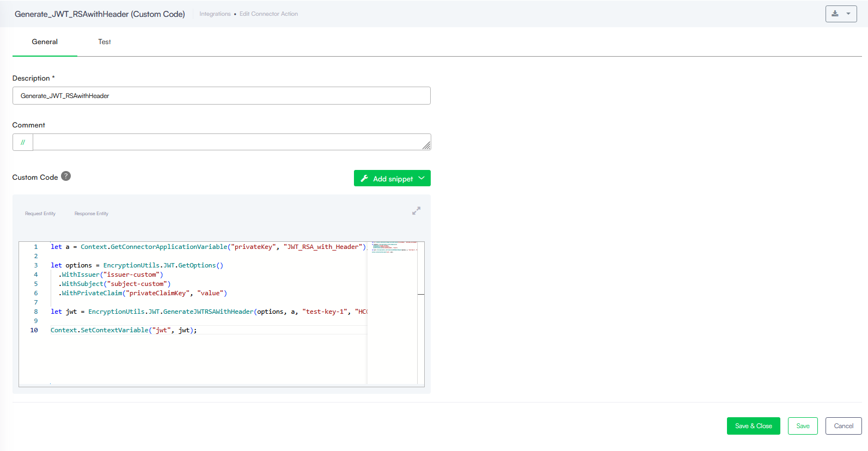Click the Cancel button
868x451 pixels.
pyautogui.click(x=843, y=426)
